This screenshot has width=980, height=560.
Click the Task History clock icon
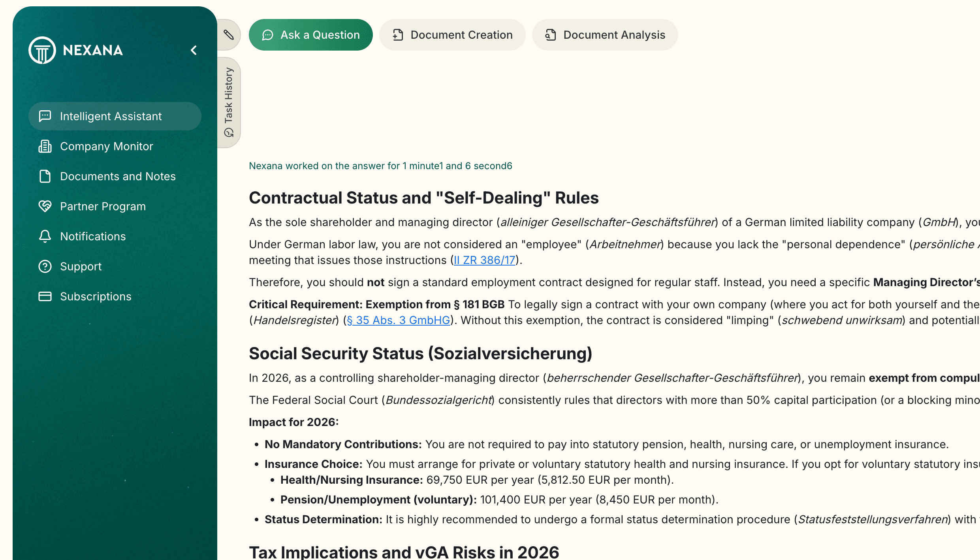point(229,132)
